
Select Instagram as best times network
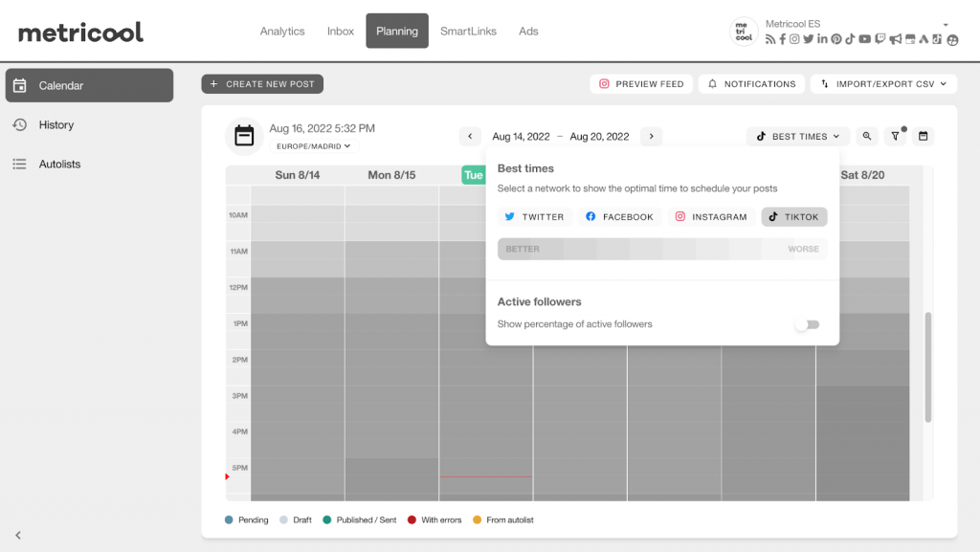[711, 216]
